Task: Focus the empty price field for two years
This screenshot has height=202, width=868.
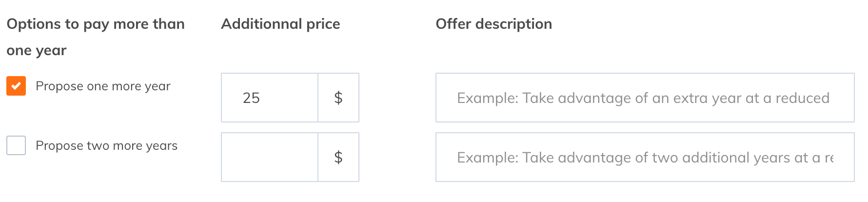Action: point(270,157)
